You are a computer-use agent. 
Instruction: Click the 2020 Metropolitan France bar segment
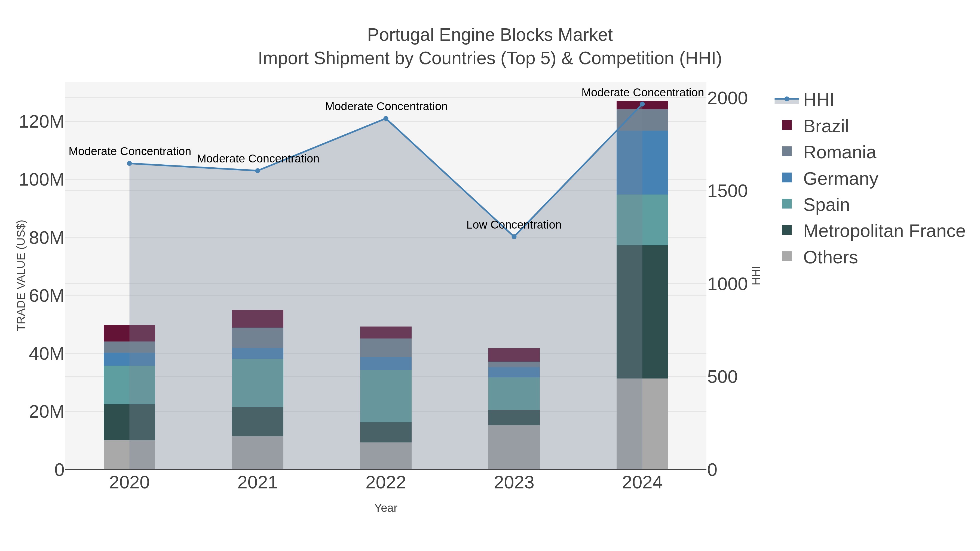(129, 422)
